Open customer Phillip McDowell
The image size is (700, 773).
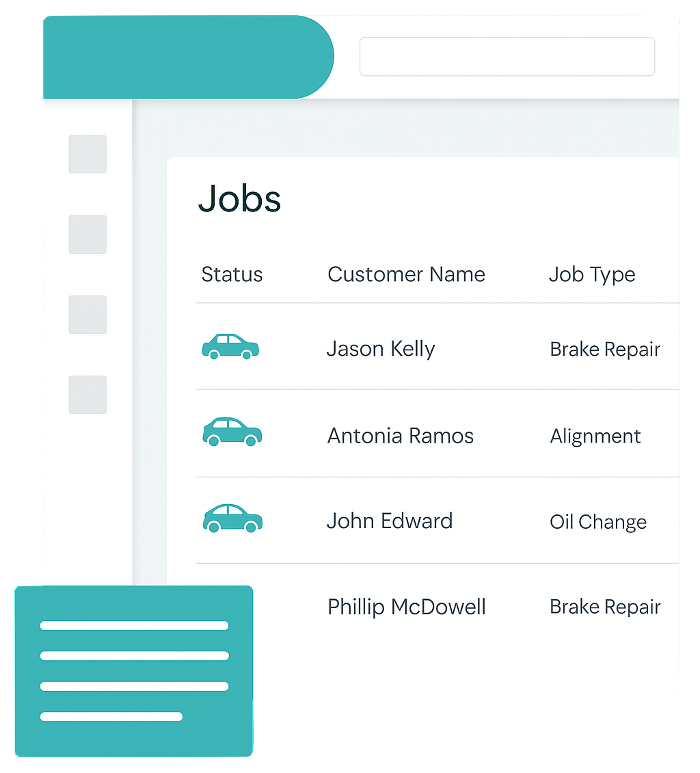[407, 607]
